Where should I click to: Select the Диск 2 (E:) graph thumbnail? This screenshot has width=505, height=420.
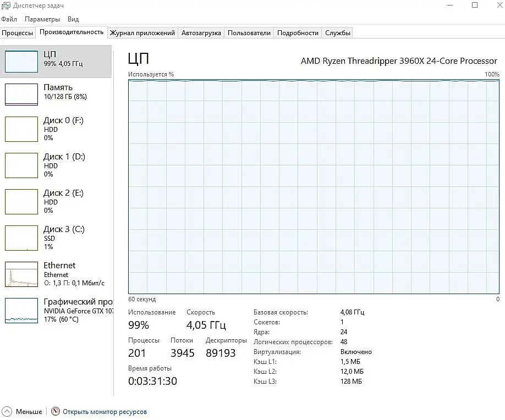(21, 202)
